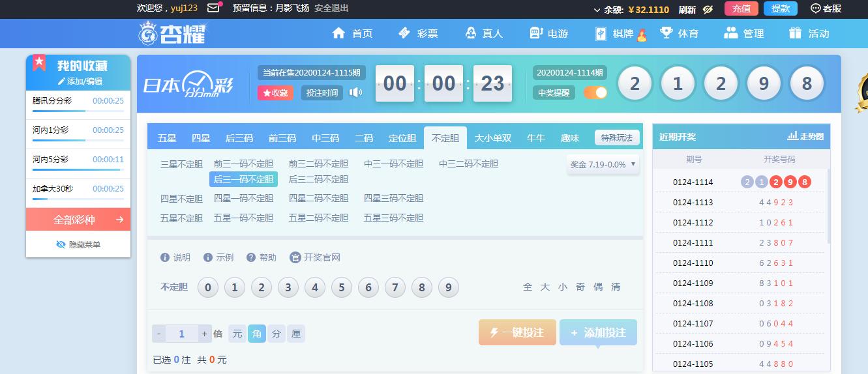Viewport: 868px width, 374px height.
Task: Click the 首页 home icon in navigation
Action: pyautogui.click(x=338, y=33)
